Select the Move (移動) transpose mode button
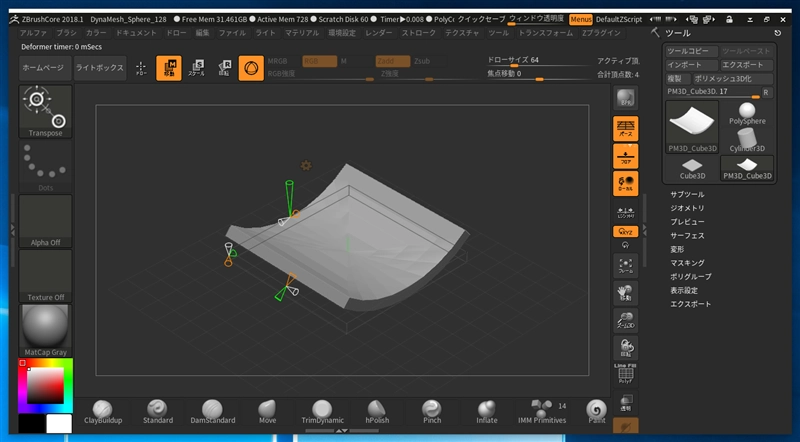The width and height of the screenshot is (800, 442). (169, 68)
